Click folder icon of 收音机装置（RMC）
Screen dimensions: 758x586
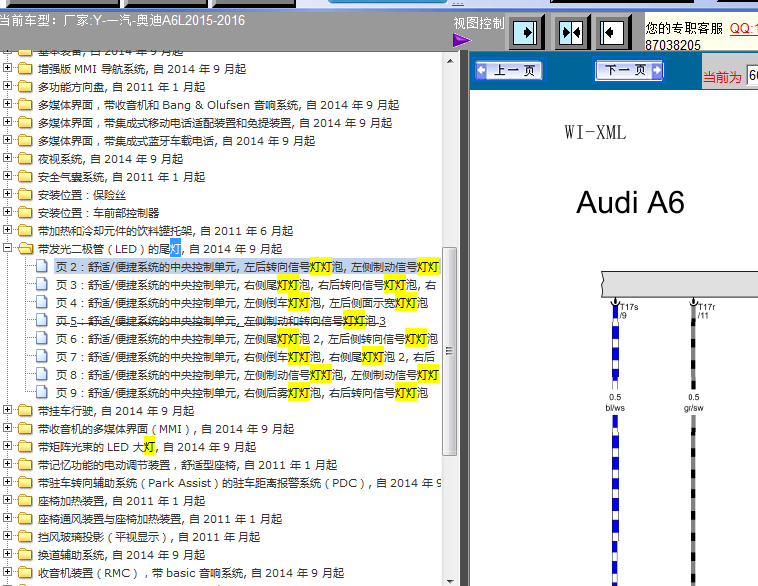[x=25, y=572]
